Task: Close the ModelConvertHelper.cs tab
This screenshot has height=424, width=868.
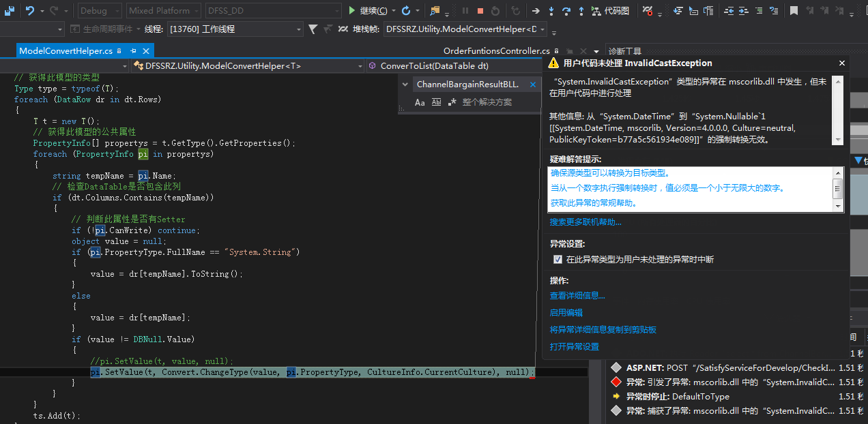Action: click(x=145, y=51)
